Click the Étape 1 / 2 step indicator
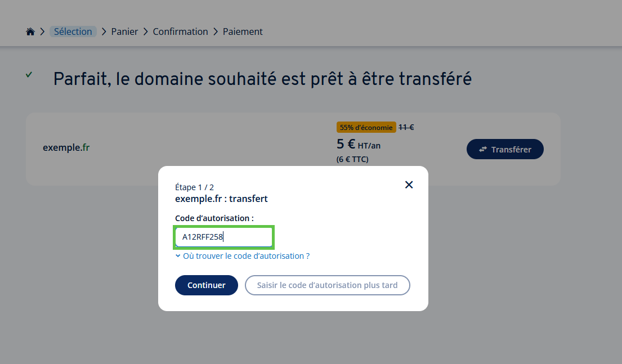The image size is (622, 364). pos(194,187)
